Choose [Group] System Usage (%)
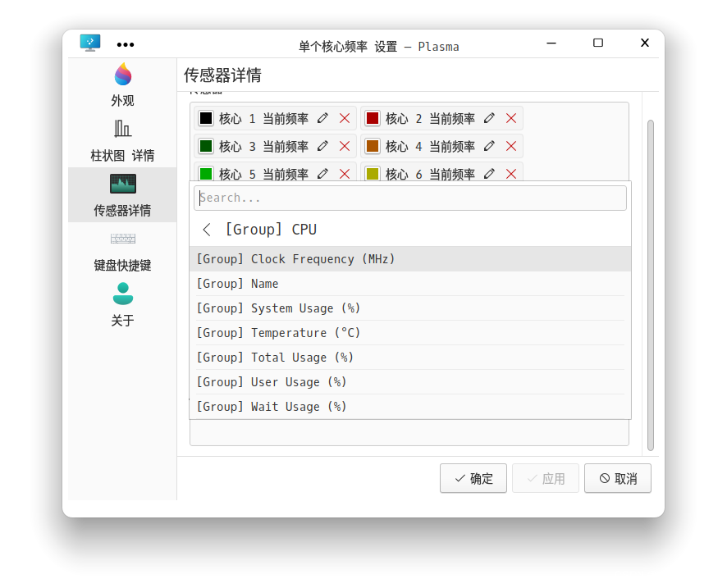 410,308
